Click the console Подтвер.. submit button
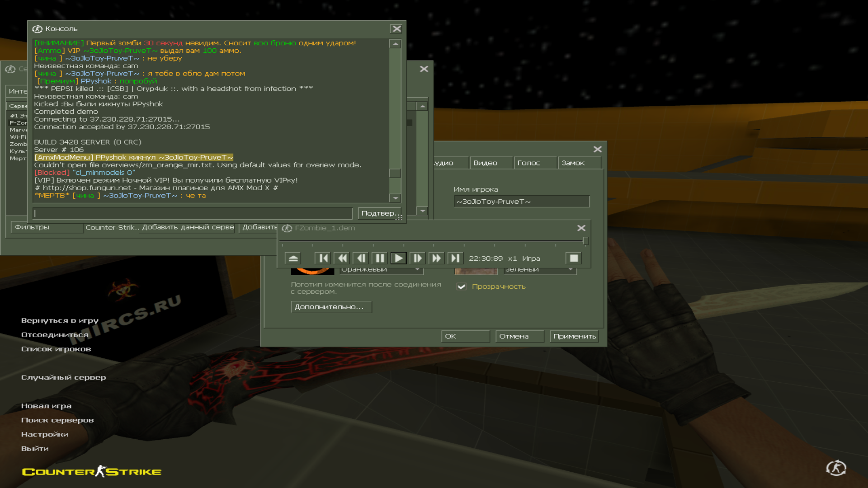Screen dimensions: 868x488 (x=380, y=213)
